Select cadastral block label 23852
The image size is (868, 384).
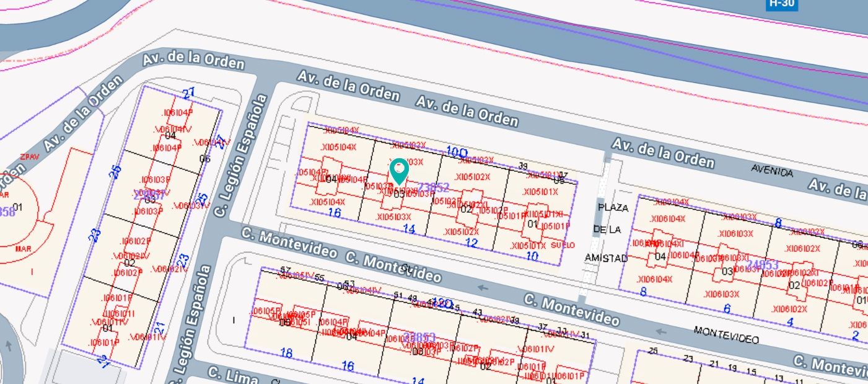pyautogui.click(x=433, y=187)
